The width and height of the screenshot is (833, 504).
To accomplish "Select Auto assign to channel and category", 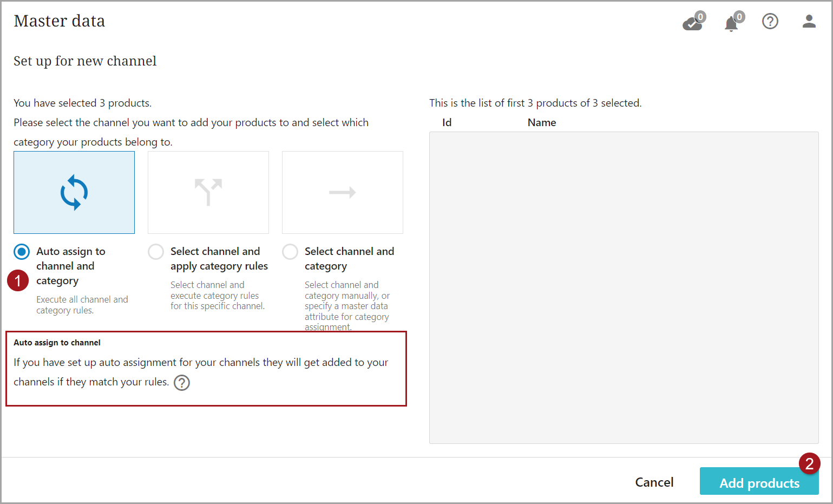I will (x=22, y=252).
